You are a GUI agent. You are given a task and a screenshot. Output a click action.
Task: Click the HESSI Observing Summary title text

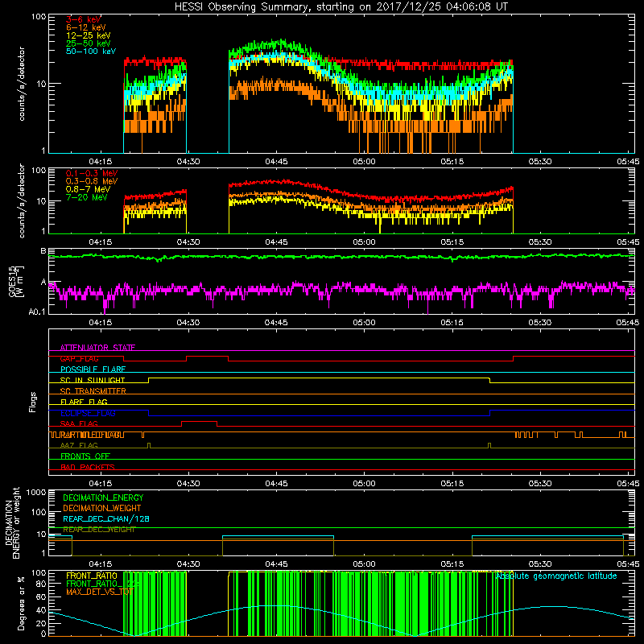[341, 6]
